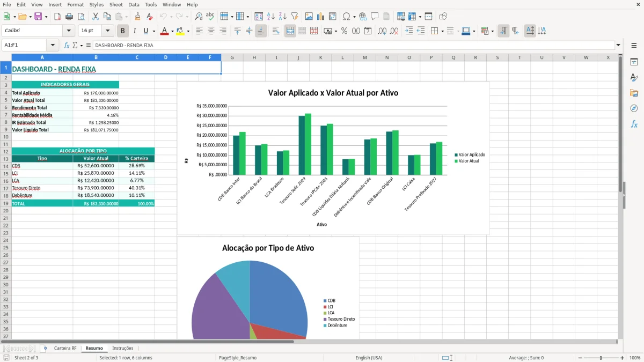Click the Cut scissors icon
This screenshot has width=644, height=362.
(96, 17)
